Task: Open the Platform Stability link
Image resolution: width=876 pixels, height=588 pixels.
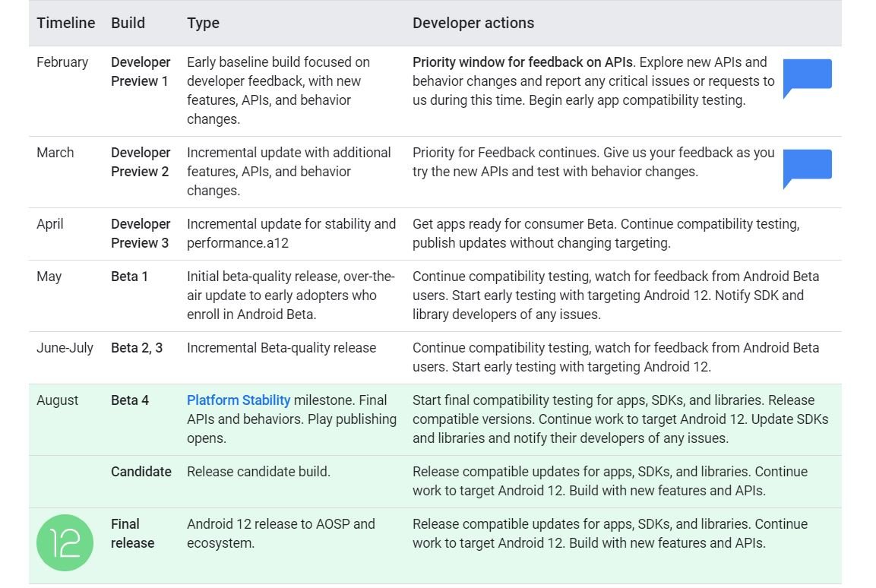Action: [239, 400]
